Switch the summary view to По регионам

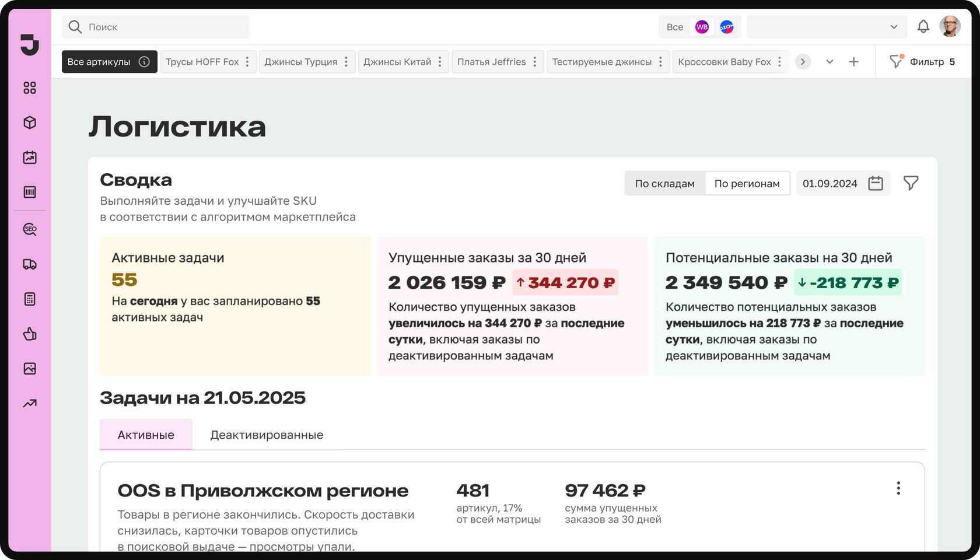(x=747, y=183)
